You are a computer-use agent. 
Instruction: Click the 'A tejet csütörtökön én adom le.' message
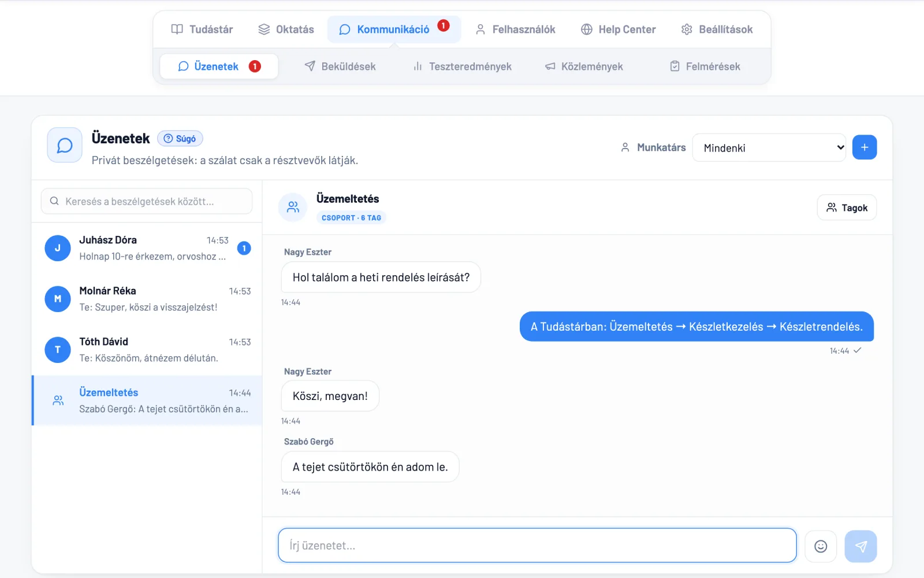370,467
